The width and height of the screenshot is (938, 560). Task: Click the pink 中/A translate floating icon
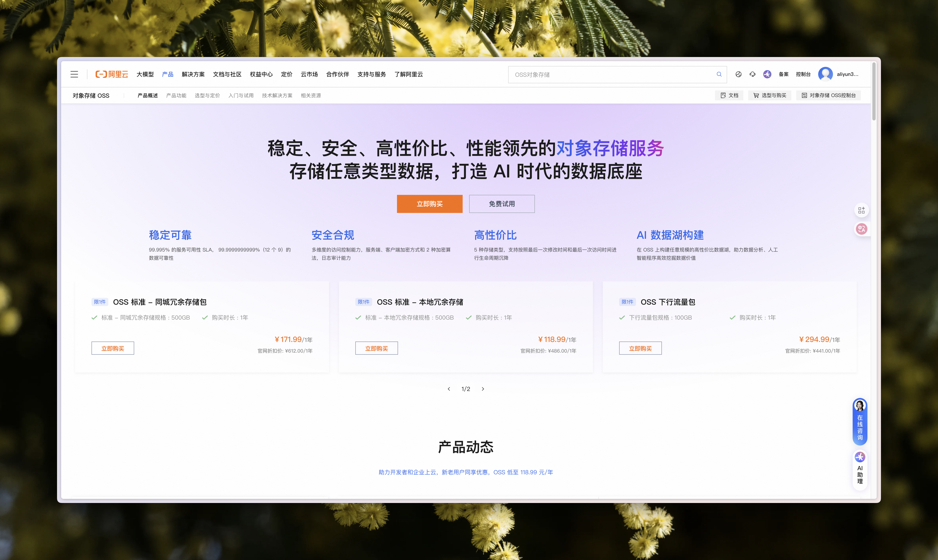861,229
